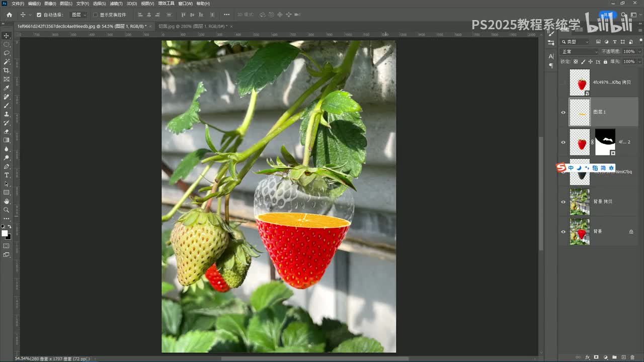
Task: Click the foreground color swatch
Action: click(5, 233)
